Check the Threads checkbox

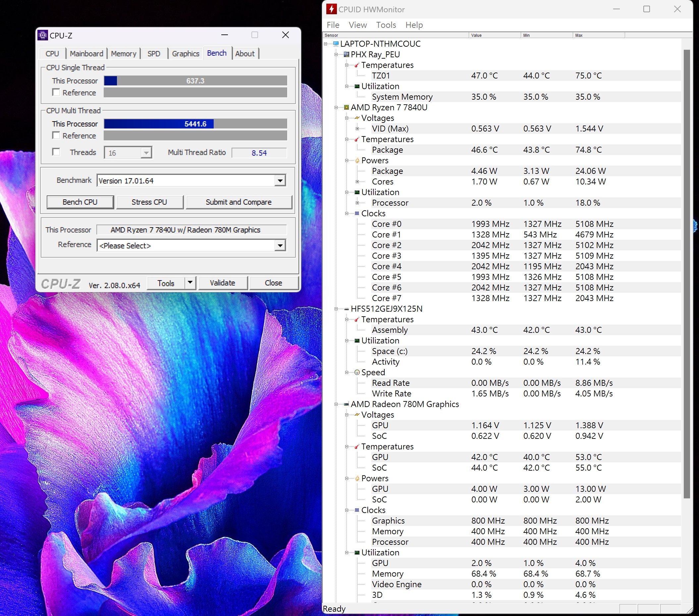[56, 152]
